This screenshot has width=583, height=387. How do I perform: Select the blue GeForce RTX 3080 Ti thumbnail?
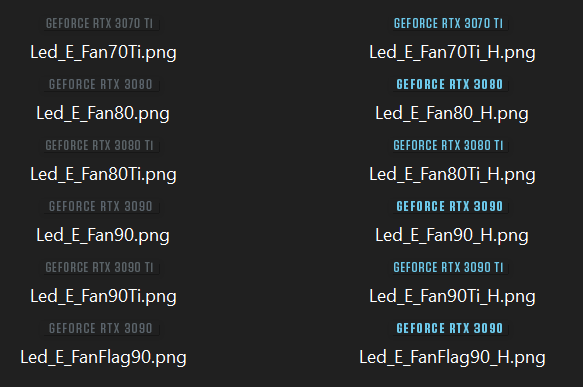448,145
